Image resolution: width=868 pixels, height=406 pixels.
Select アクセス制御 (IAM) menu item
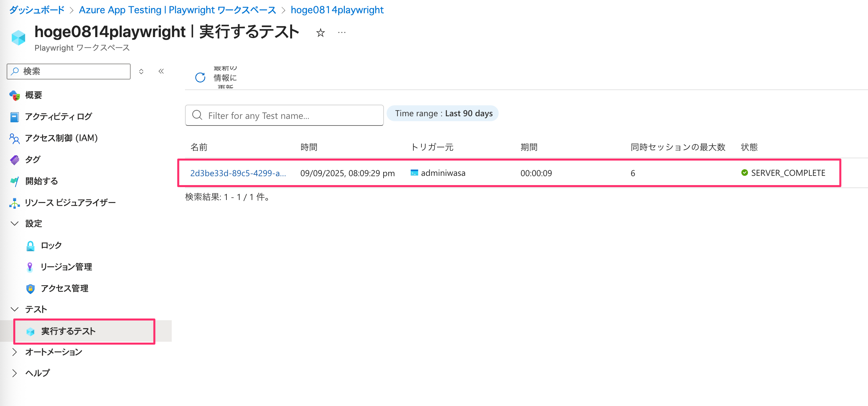[x=61, y=138]
